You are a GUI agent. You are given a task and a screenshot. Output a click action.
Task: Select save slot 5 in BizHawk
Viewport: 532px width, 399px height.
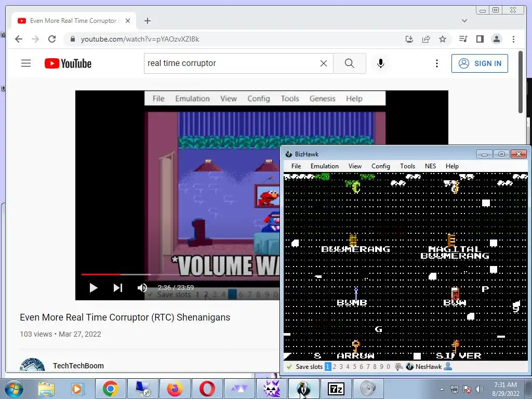point(354,367)
